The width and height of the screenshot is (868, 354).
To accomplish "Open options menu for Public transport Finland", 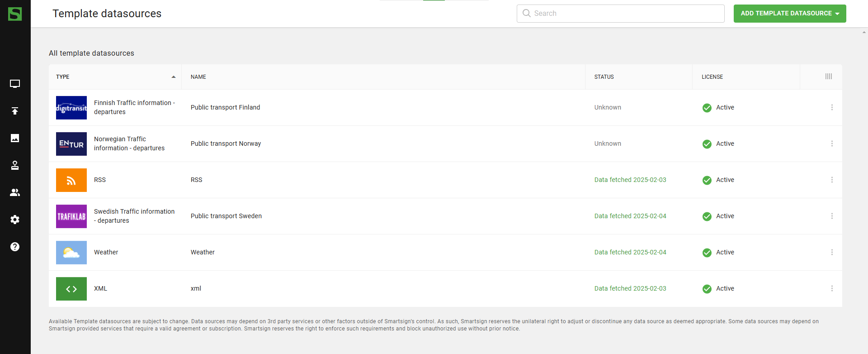I will click(x=831, y=107).
